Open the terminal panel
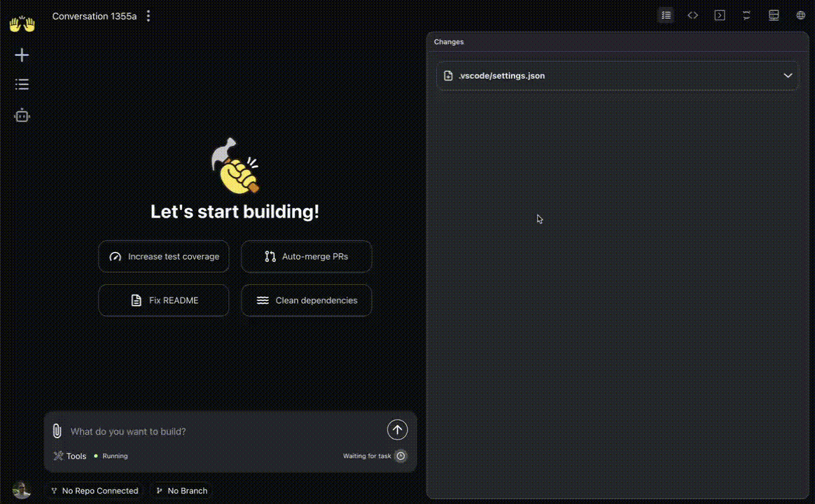 719,15
